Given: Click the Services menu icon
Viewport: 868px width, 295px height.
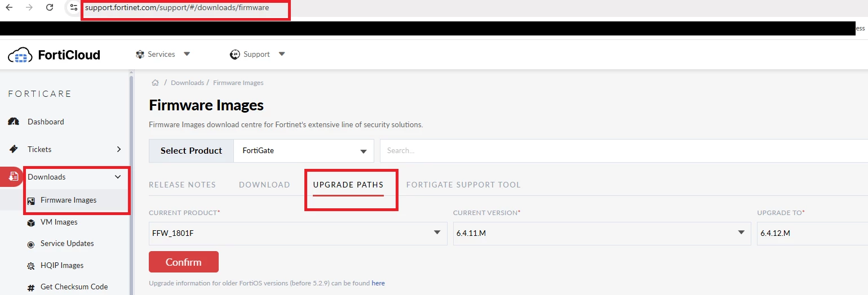Looking at the screenshot, I should coord(140,55).
